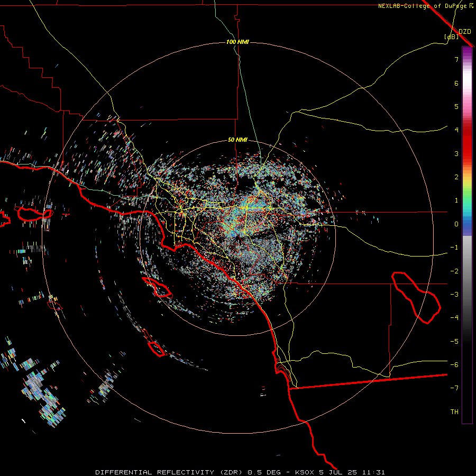476x476 pixels.
Task: Click the DZD product label
Action: (x=465, y=32)
